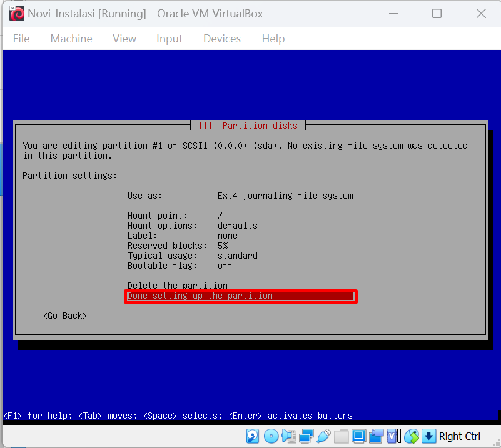Click the video recording status icon
This screenshot has width=501, height=448.
(x=377, y=436)
